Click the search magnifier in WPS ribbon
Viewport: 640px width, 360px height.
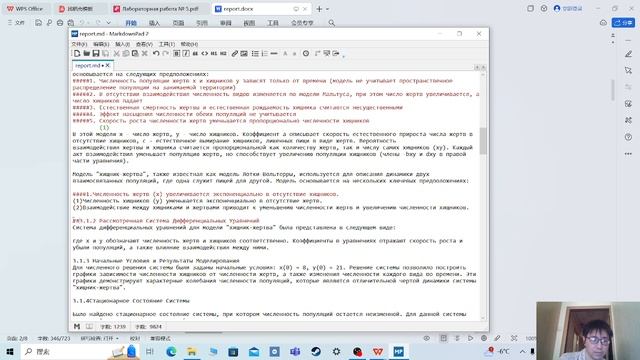click(x=331, y=23)
